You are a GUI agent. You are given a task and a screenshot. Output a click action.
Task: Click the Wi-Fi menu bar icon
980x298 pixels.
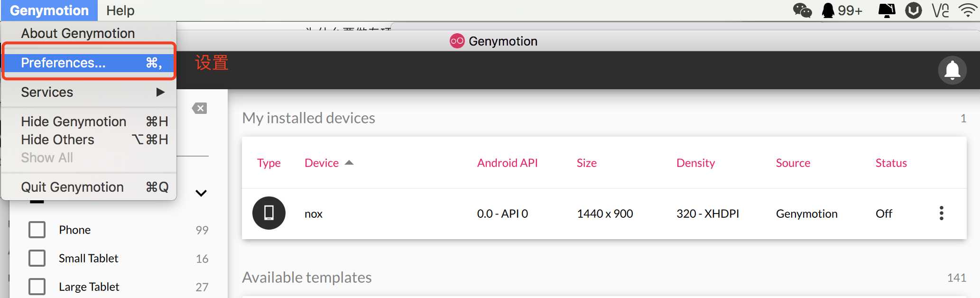[x=968, y=10]
